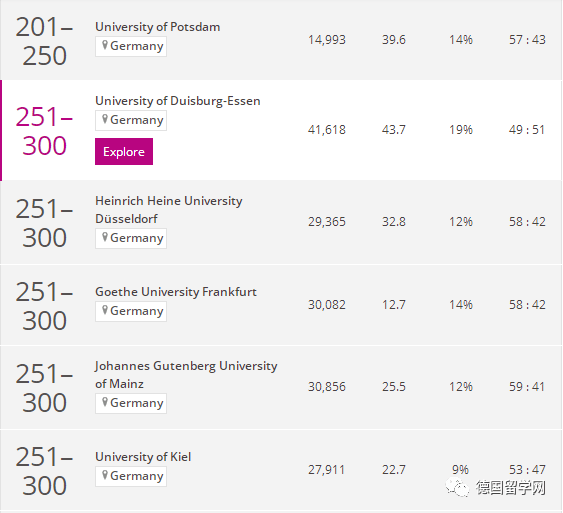
Task: Click the Explore button for Duisburg-Essen
Action: point(124,151)
